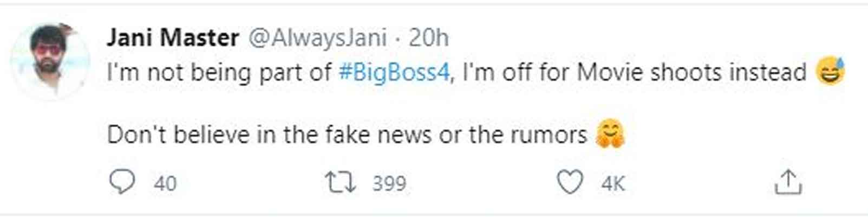Click the 399 retweets count
The image size is (868, 217).
click(x=389, y=183)
